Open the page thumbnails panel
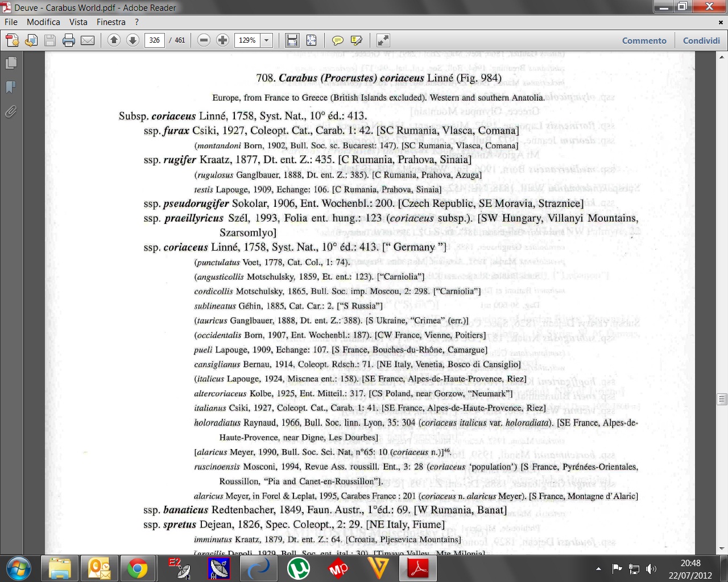This screenshot has width=728, height=582. coord(11,63)
